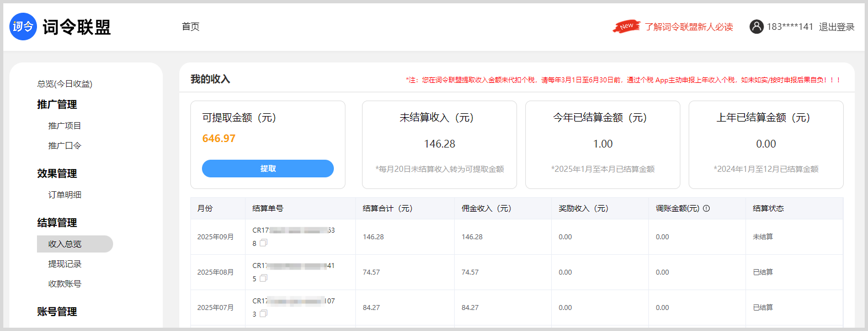Click the user avatar icon

(756, 27)
